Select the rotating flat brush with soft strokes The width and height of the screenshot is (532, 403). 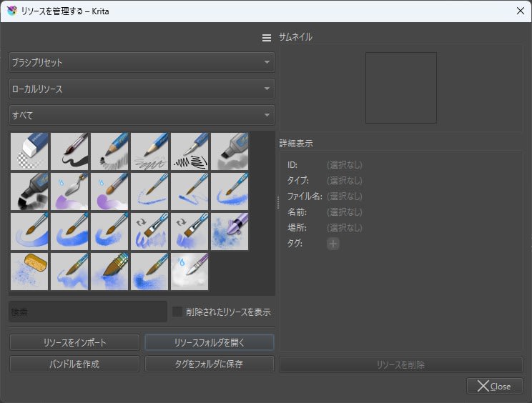pos(189,232)
